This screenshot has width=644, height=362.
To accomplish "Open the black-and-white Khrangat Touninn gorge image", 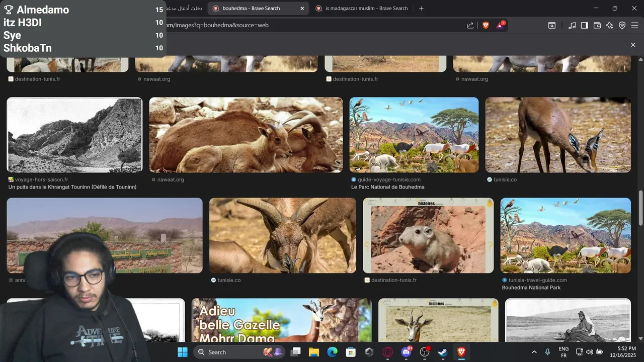I will coord(74,135).
